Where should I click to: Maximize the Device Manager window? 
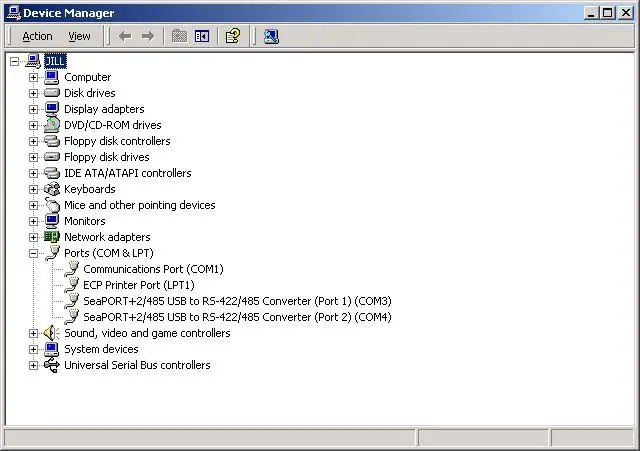pyautogui.click(x=608, y=13)
